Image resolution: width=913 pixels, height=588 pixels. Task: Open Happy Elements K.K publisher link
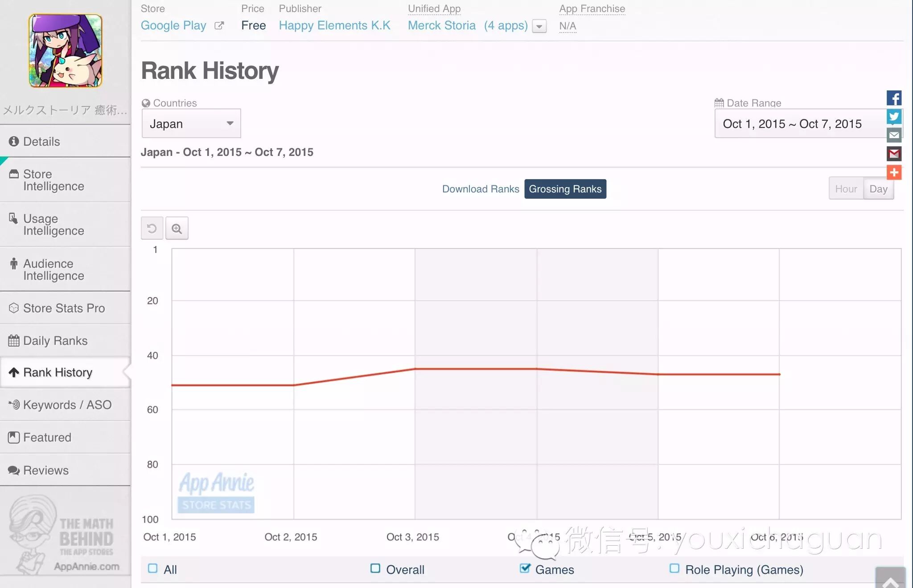334,25
